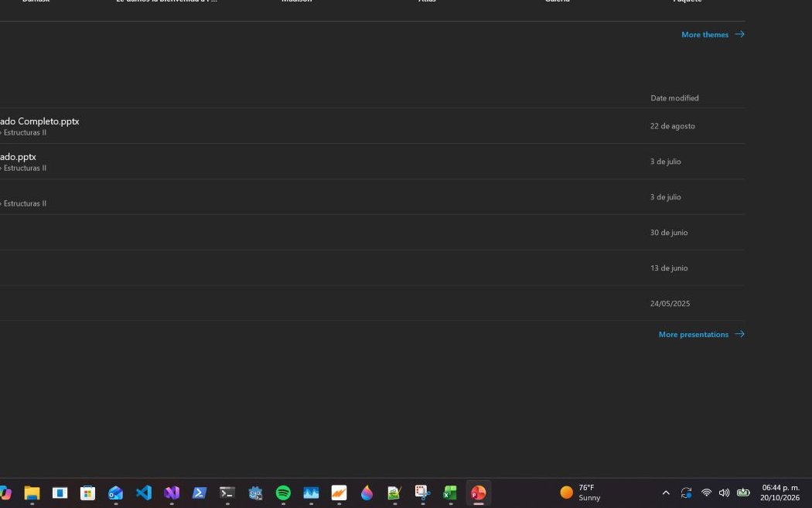Open the blue wave-chart taskbar icon
Viewport: 812px width, 508px height.
click(311, 493)
